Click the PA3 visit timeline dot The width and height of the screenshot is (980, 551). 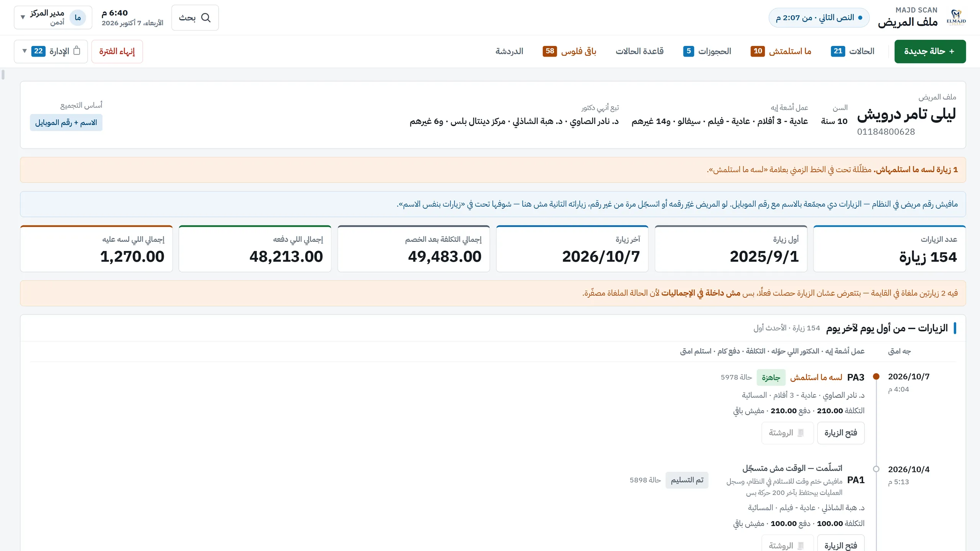876,377
